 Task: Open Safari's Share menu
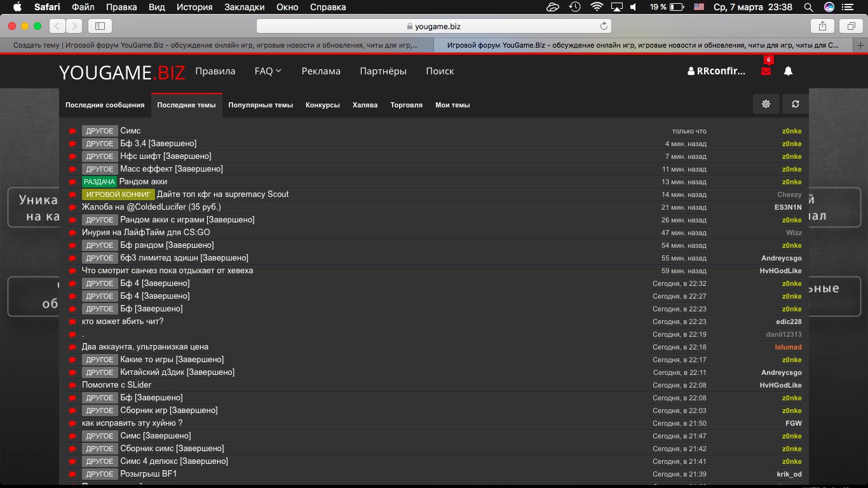822,26
